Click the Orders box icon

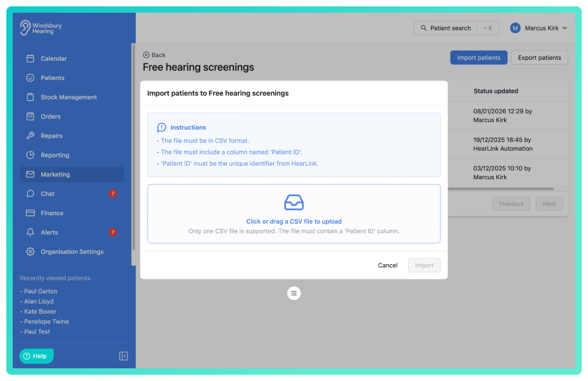[x=31, y=116]
